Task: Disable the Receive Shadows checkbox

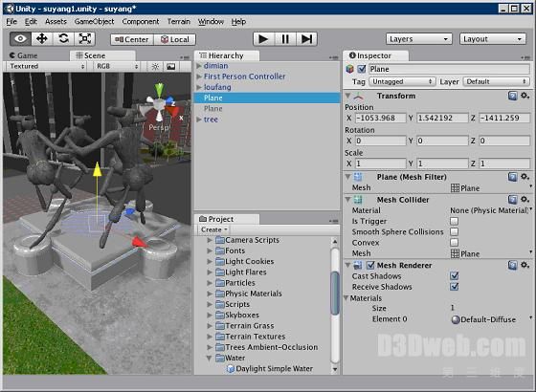Action: (454, 287)
